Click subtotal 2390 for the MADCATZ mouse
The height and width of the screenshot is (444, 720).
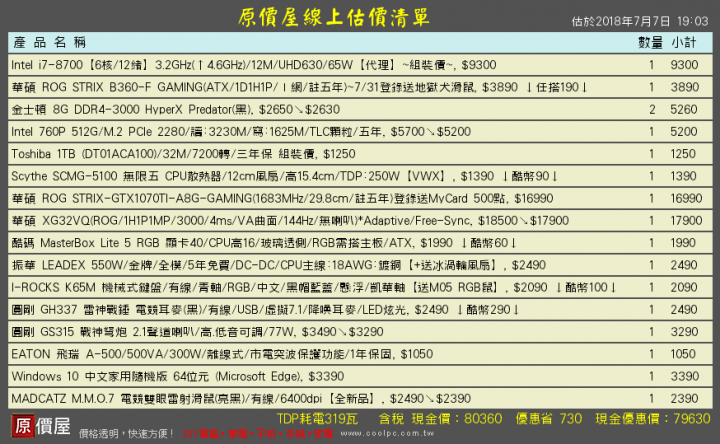point(684,399)
